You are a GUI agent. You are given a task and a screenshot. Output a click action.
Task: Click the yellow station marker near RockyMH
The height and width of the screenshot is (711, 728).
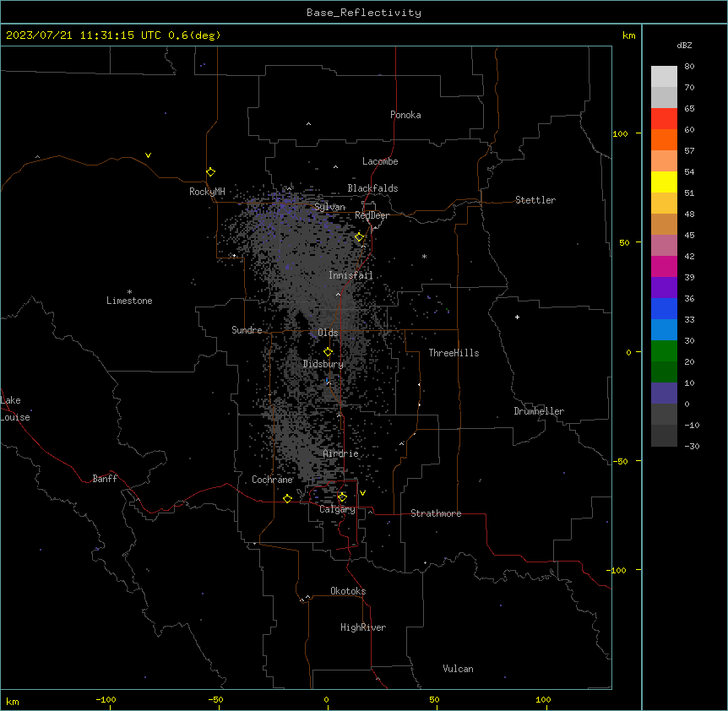(210, 172)
